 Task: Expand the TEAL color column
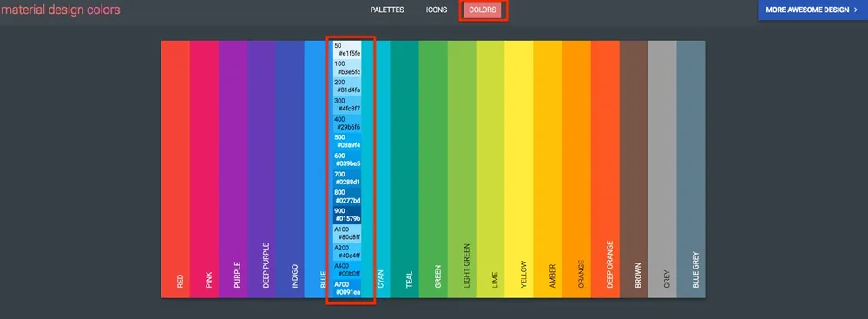(404, 169)
